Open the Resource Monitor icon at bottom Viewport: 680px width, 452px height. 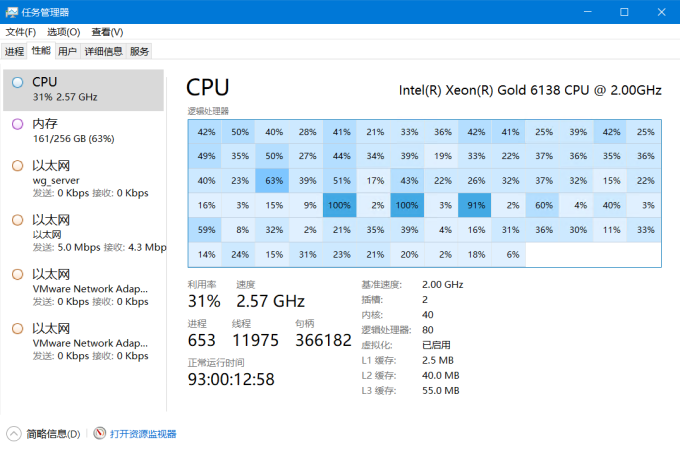click(99, 433)
